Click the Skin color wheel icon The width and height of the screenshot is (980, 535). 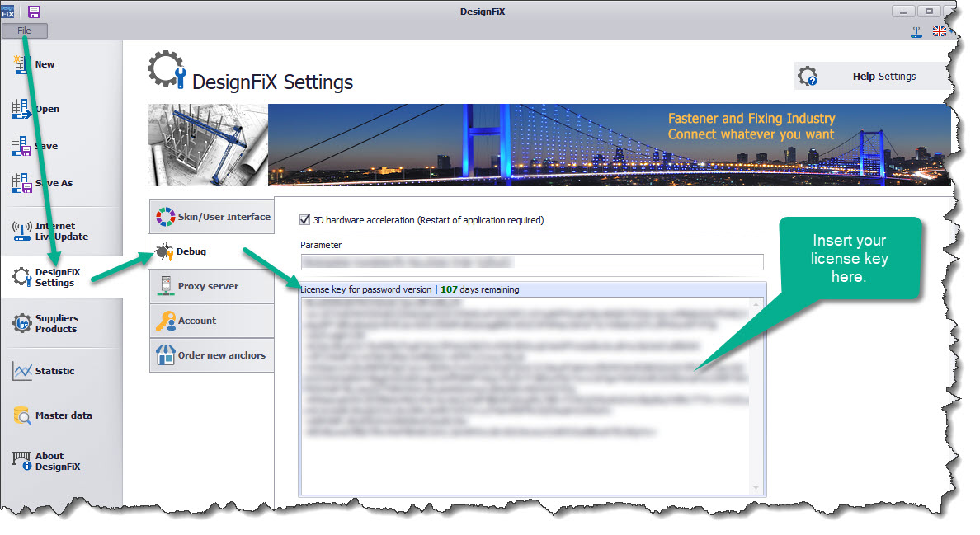[165, 217]
